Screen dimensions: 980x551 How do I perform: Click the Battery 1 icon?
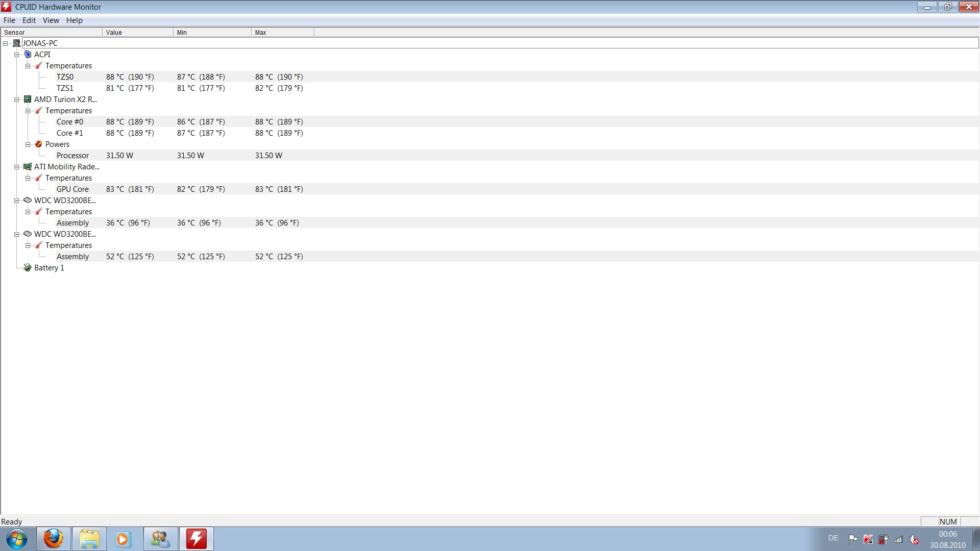[28, 267]
